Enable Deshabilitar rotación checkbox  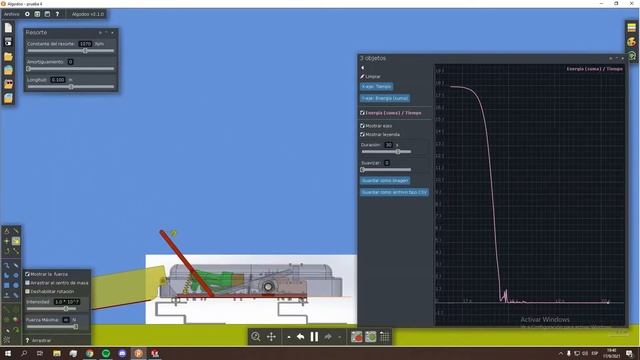click(27, 291)
